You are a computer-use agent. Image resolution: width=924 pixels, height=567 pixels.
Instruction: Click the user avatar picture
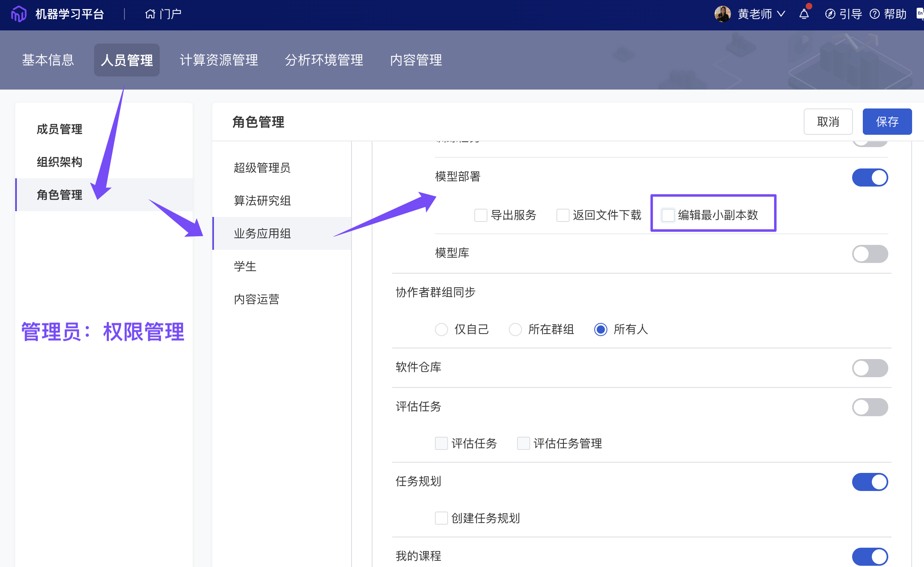[x=722, y=14]
